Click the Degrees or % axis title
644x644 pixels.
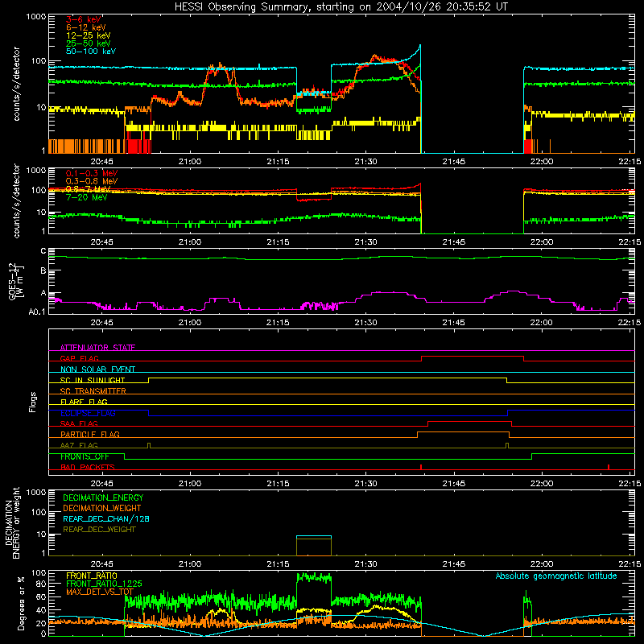(21, 603)
